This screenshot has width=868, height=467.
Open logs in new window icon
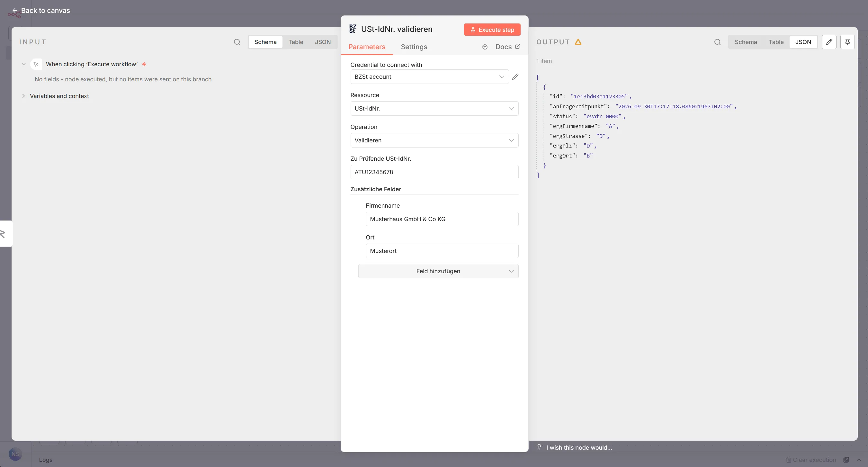[846, 460]
